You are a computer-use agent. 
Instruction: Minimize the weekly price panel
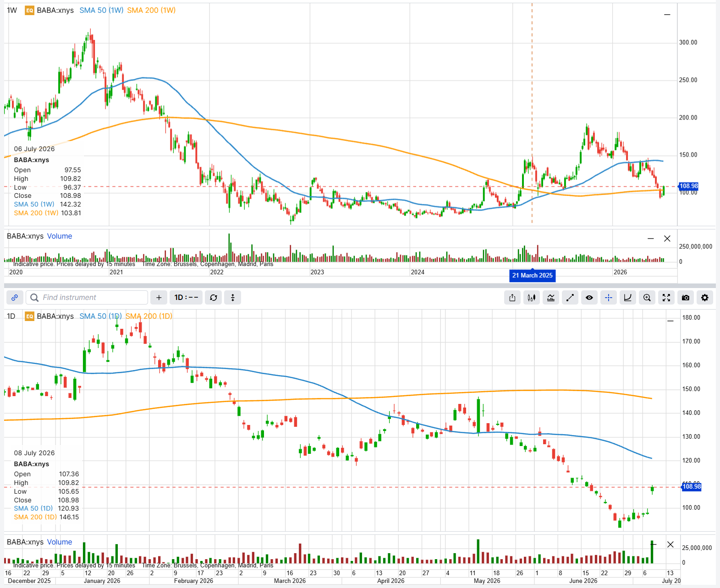click(667, 15)
